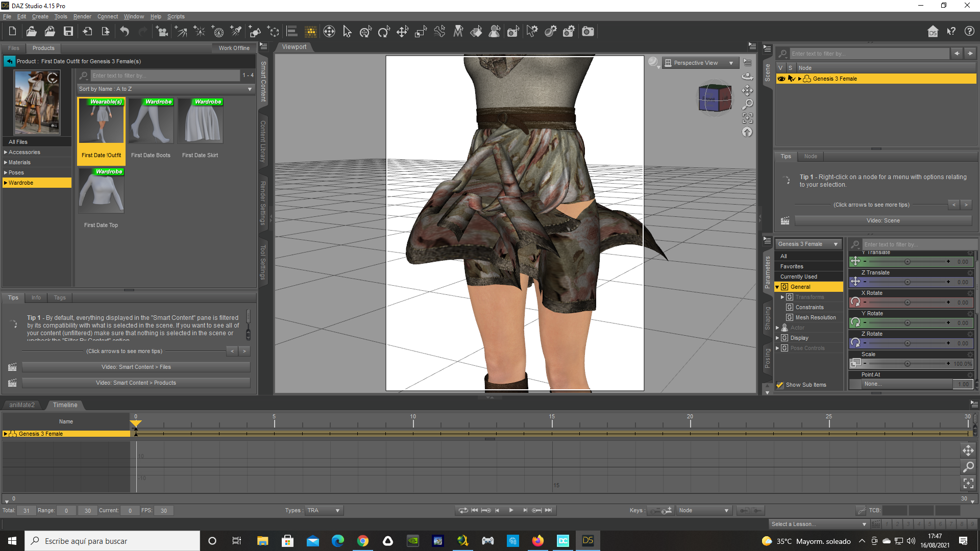
Task: Click the Surface Selection tool icon
Action: (x=476, y=32)
